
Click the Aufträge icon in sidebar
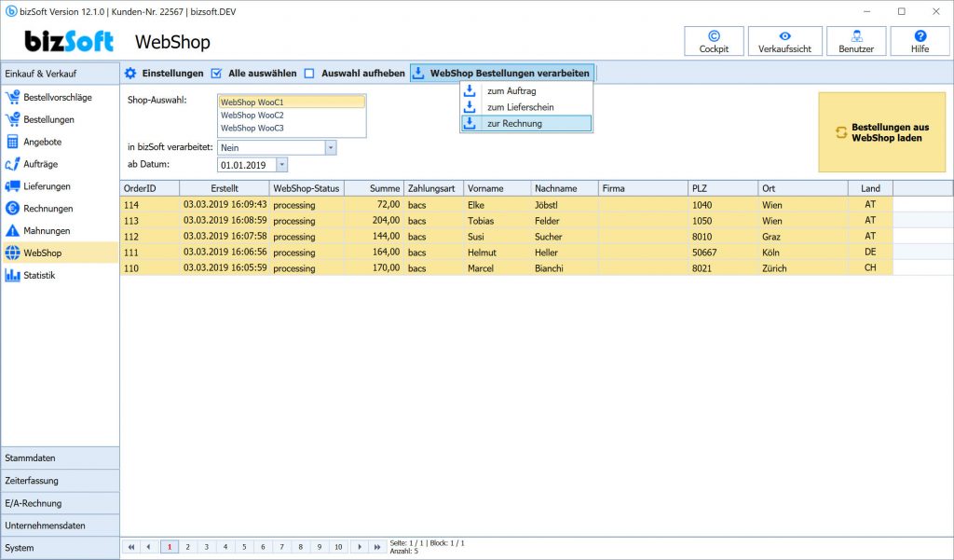pos(12,164)
